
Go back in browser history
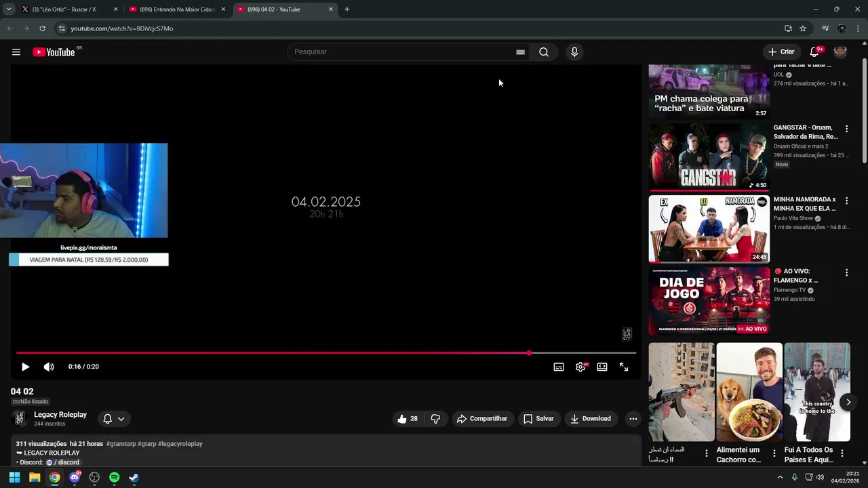pyautogui.click(x=9, y=28)
